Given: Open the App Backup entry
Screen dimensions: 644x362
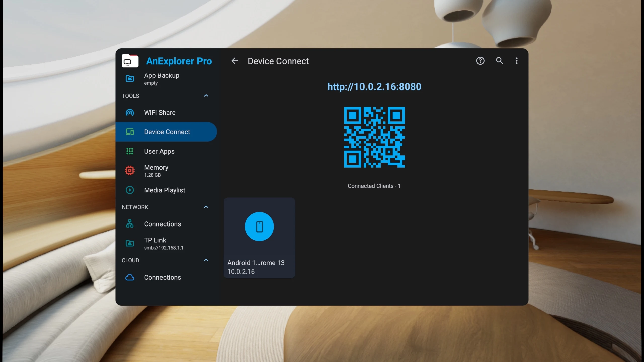Looking at the screenshot, I should (166, 79).
